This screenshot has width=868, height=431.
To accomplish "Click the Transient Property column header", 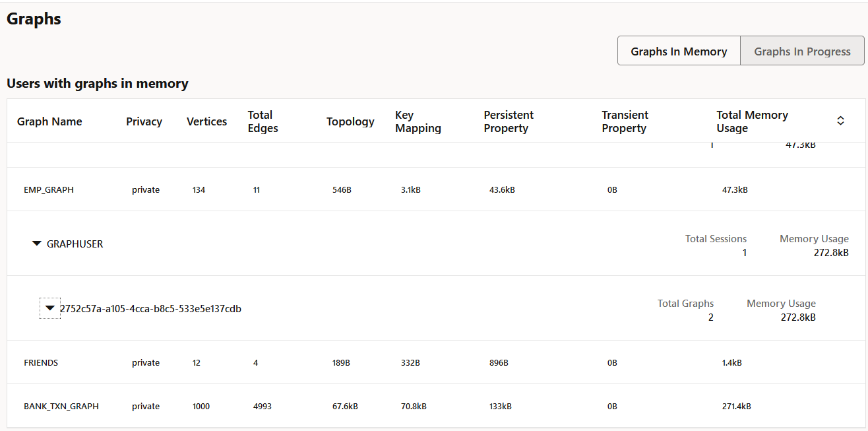I will coord(625,121).
